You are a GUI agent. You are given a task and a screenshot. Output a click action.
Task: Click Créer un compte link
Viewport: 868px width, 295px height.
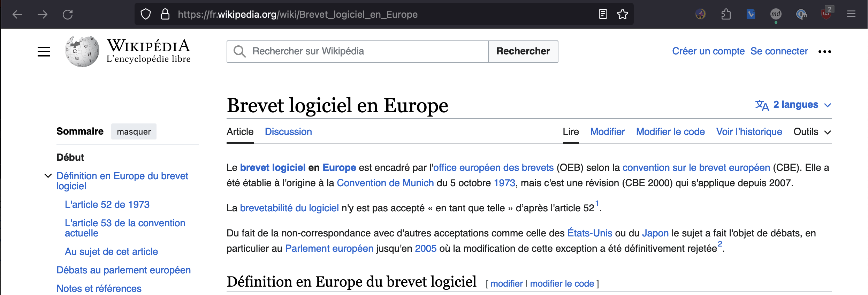point(708,51)
